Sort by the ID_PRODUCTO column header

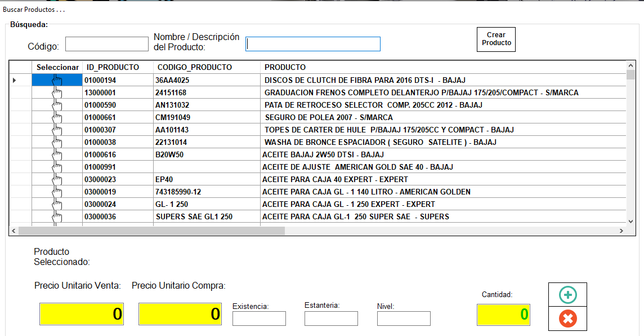(x=112, y=67)
